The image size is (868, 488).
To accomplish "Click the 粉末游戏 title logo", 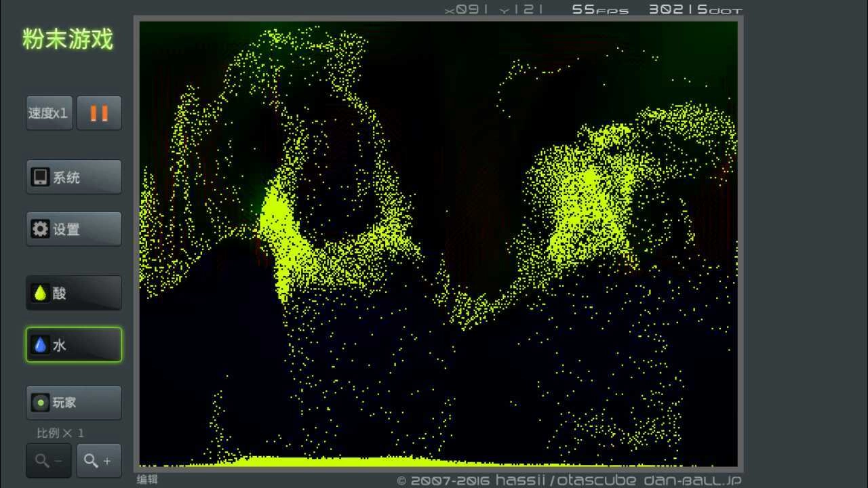I will [x=68, y=39].
